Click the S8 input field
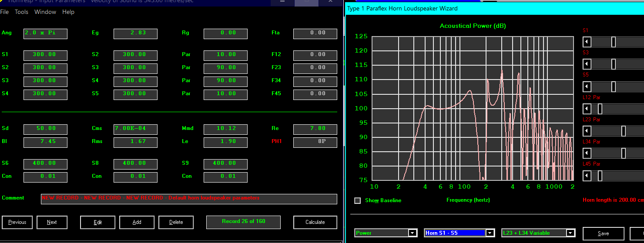 [135, 164]
